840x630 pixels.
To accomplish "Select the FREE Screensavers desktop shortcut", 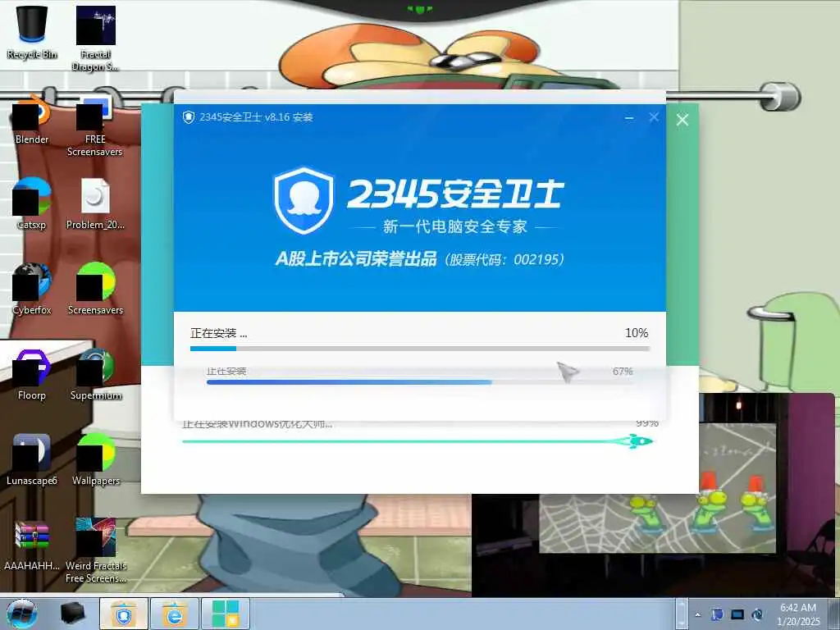I will 95,127.
